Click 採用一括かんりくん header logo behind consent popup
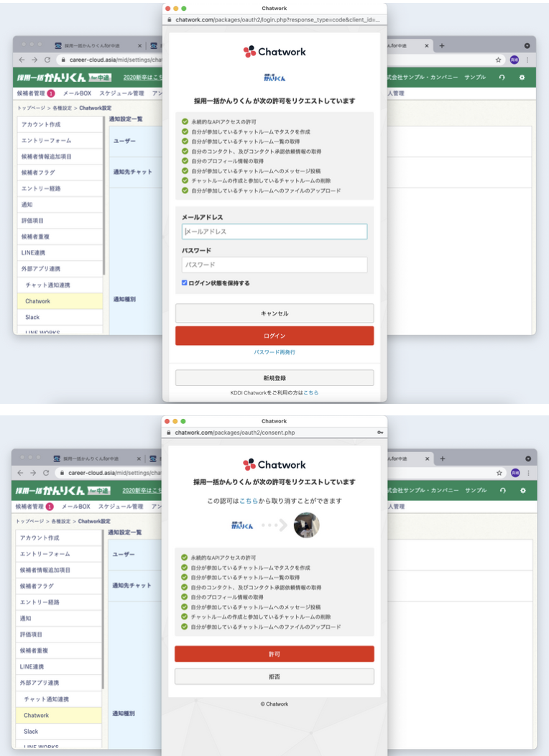The image size is (549, 756). [63, 490]
